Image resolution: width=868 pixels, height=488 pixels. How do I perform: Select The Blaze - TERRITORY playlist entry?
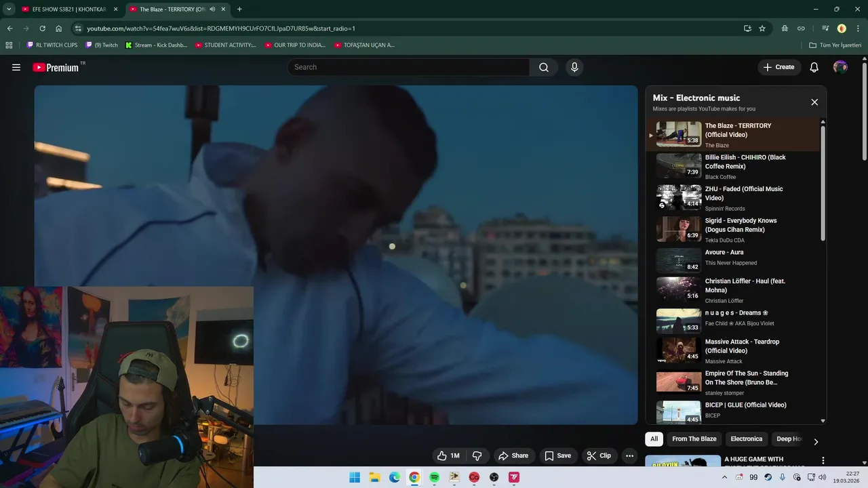(x=733, y=134)
